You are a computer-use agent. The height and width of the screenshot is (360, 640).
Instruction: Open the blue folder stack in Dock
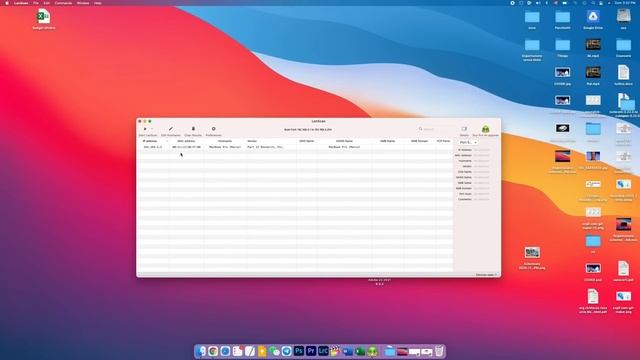click(x=390, y=351)
